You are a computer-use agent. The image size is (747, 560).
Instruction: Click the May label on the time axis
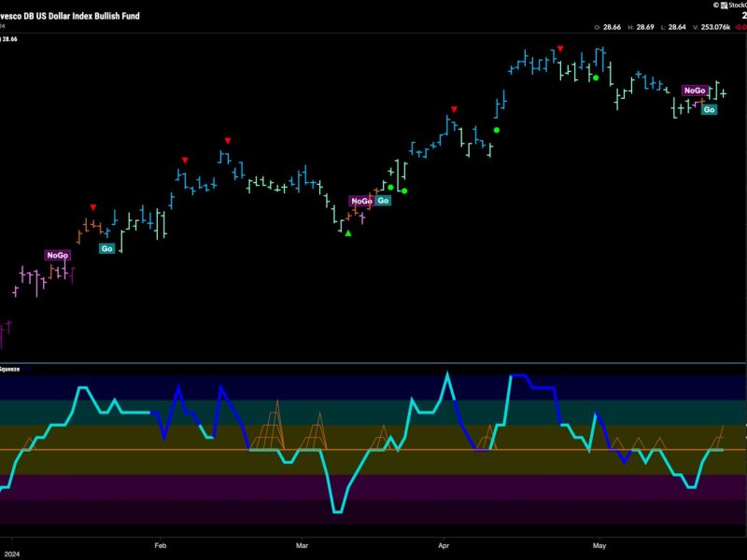pyautogui.click(x=599, y=546)
